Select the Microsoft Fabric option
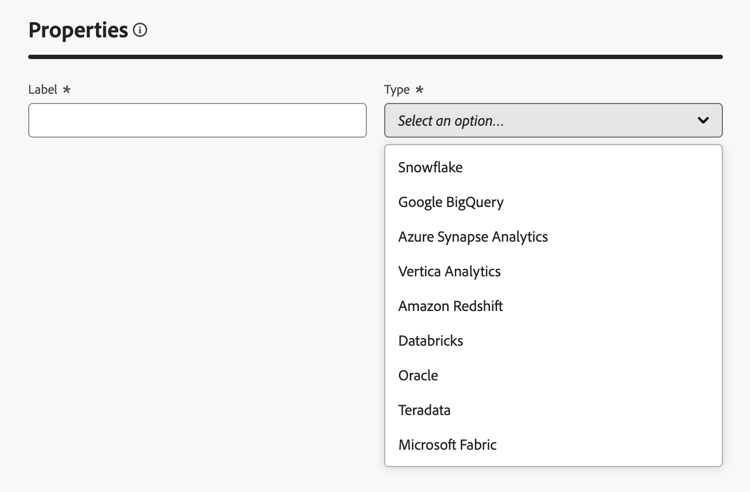The image size is (750, 492). (447, 445)
